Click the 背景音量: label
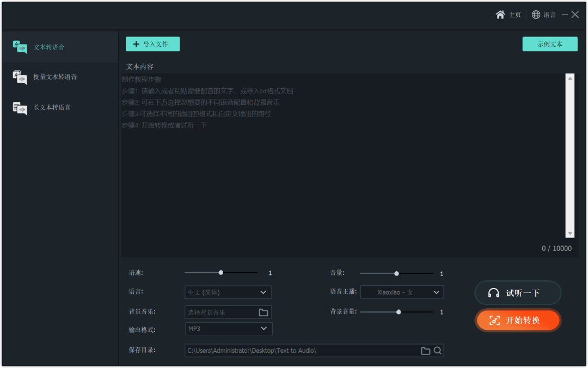The image size is (588, 368). 344,311
